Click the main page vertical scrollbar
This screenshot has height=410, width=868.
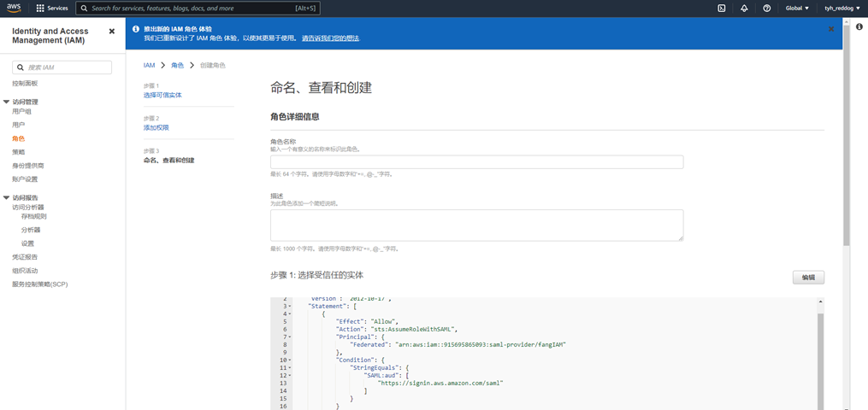[x=846, y=135]
